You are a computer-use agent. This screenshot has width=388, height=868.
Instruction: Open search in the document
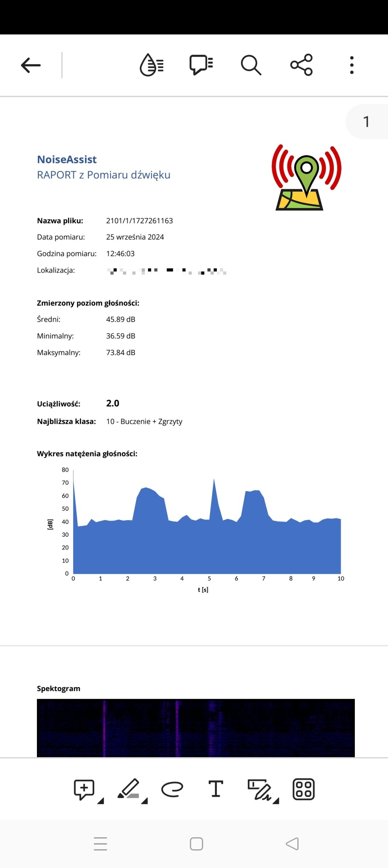click(251, 65)
